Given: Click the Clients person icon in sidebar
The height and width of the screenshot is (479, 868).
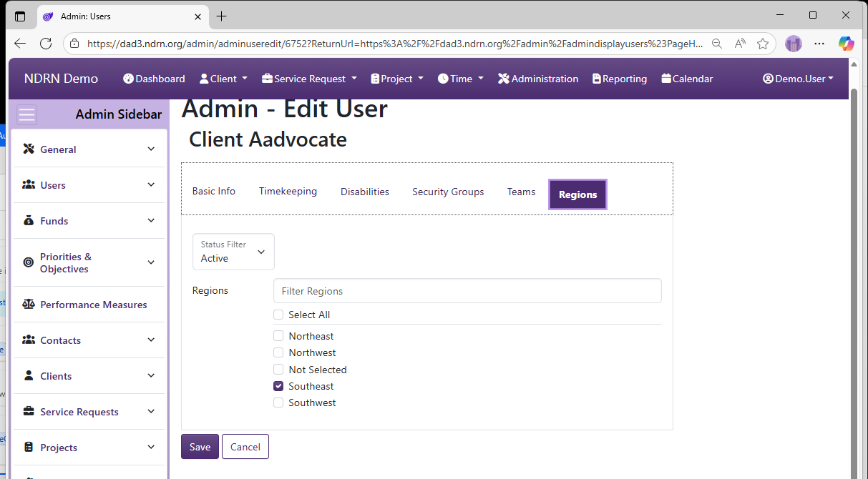Looking at the screenshot, I should [29, 375].
